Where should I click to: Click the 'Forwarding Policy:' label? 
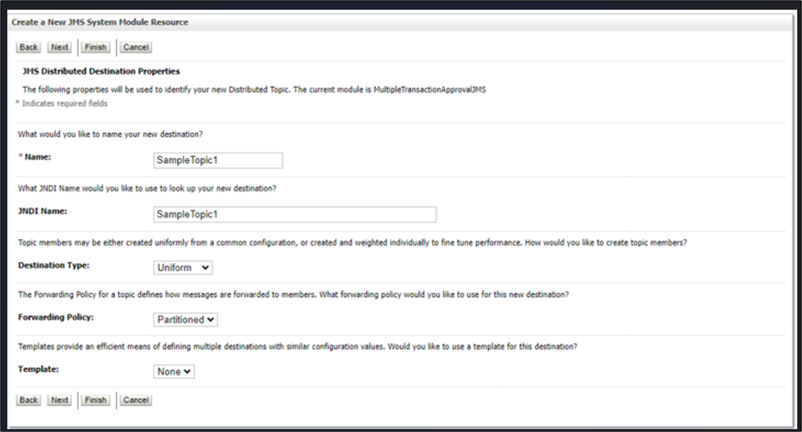57,318
